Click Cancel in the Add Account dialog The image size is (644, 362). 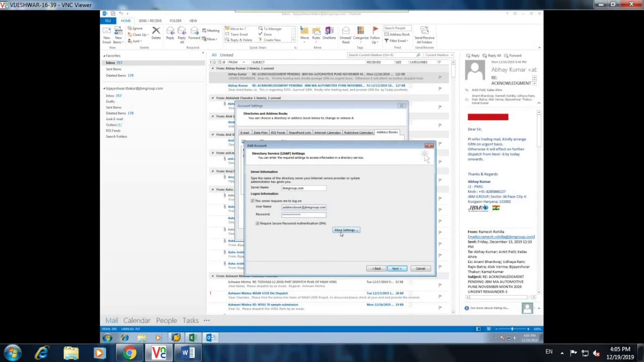click(421, 268)
